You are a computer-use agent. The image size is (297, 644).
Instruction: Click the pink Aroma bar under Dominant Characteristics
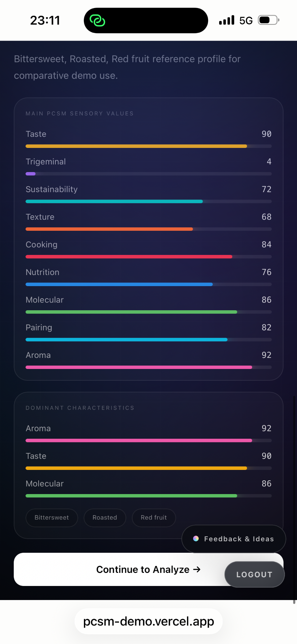(x=139, y=440)
